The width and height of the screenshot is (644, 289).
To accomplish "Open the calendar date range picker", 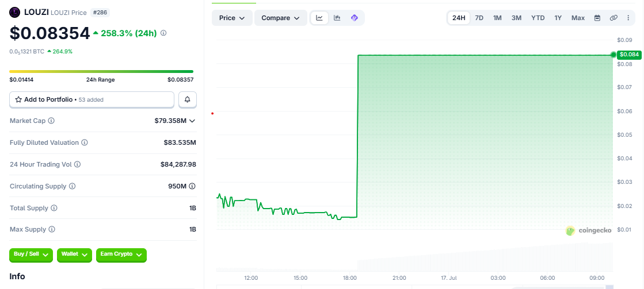I will click(597, 18).
